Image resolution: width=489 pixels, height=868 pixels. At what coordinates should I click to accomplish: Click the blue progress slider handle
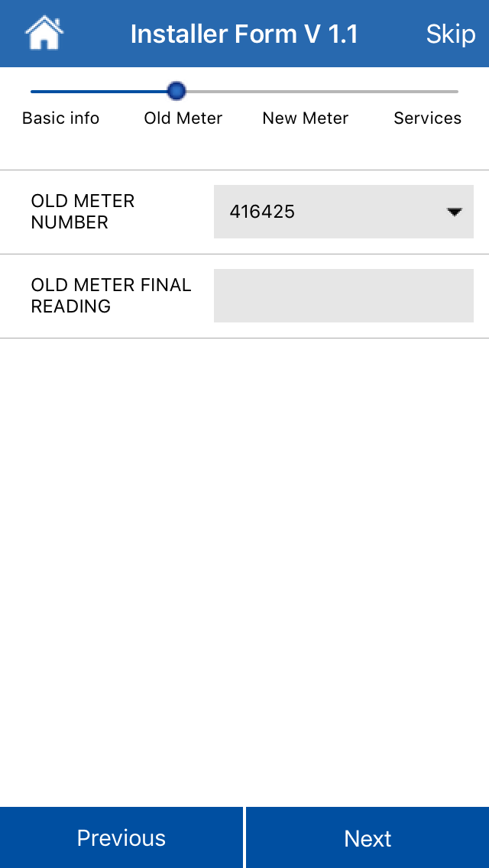tap(176, 92)
